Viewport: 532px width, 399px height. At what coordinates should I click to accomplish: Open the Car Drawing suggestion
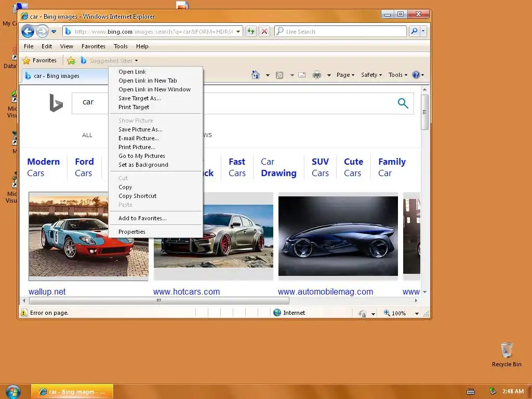coord(278,167)
